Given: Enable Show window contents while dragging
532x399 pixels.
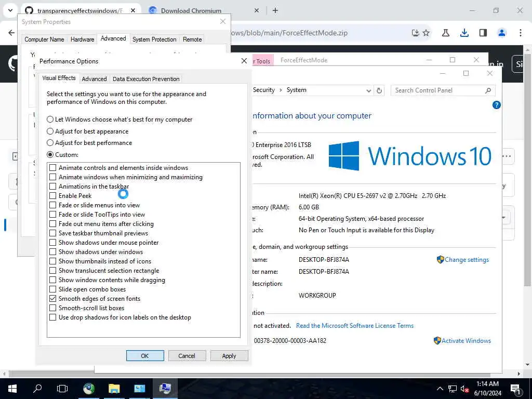Looking at the screenshot, I should coord(52,280).
